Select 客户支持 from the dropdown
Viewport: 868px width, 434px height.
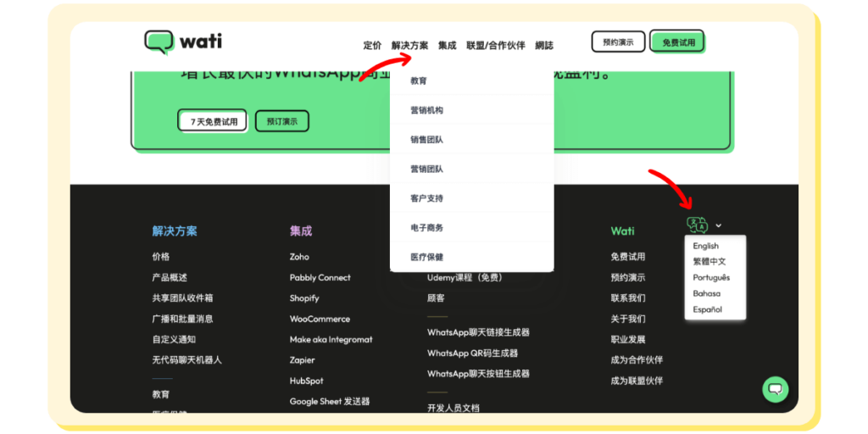point(471,198)
